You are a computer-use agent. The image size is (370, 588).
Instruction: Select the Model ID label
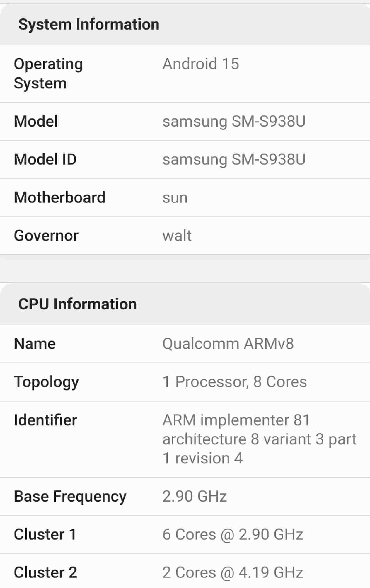[45, 159]
